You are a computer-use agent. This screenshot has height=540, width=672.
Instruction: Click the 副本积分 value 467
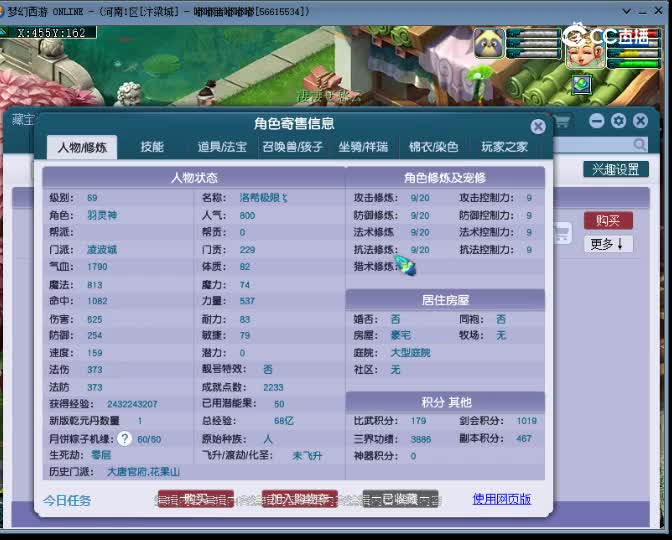[524, 438]
